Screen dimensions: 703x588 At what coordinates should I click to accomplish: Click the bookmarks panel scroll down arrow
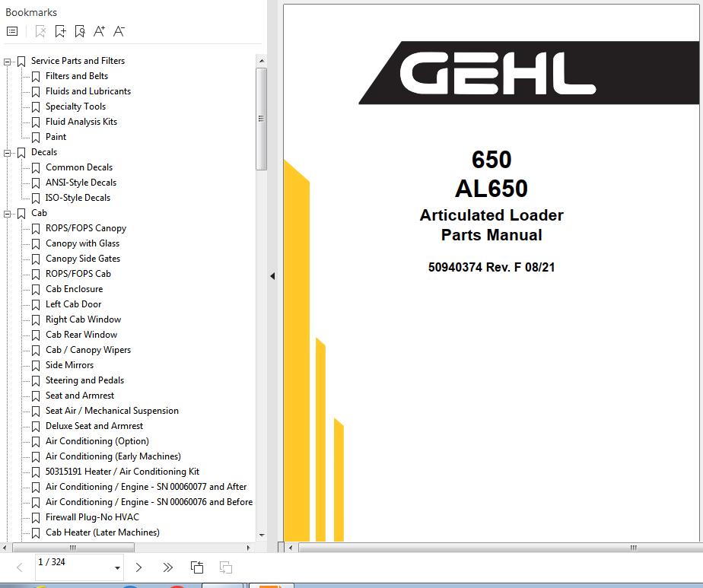[262, 535]
